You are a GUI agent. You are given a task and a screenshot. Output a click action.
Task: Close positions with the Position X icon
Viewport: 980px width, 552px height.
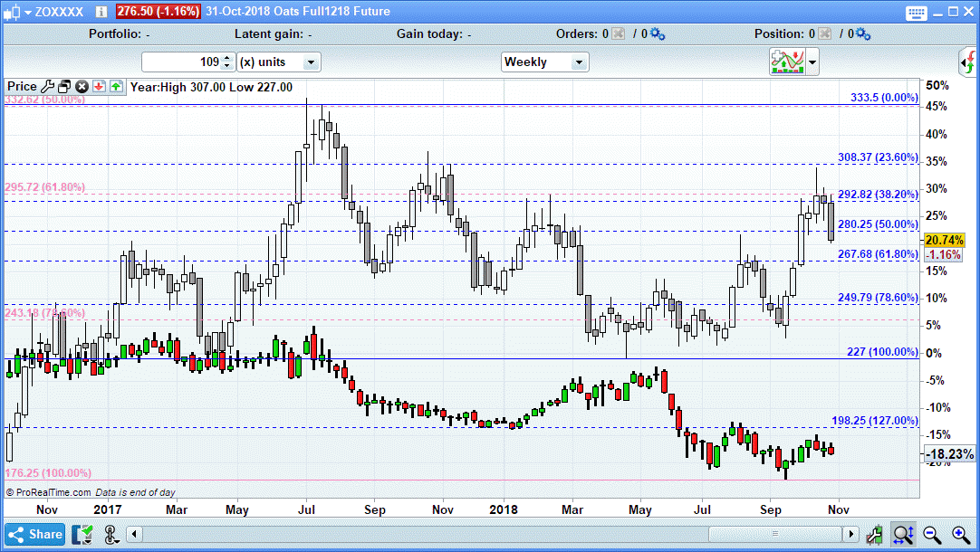click(x=824, y=33)
